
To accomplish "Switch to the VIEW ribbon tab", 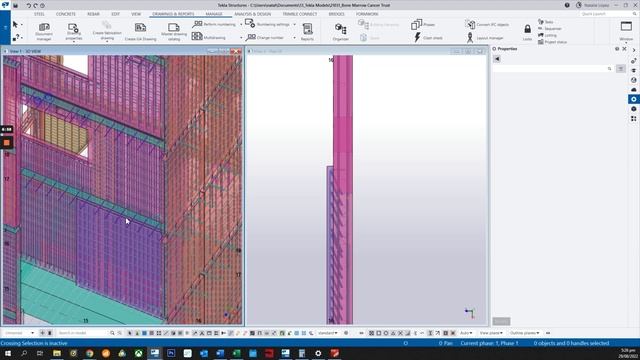I will (136, 14).
